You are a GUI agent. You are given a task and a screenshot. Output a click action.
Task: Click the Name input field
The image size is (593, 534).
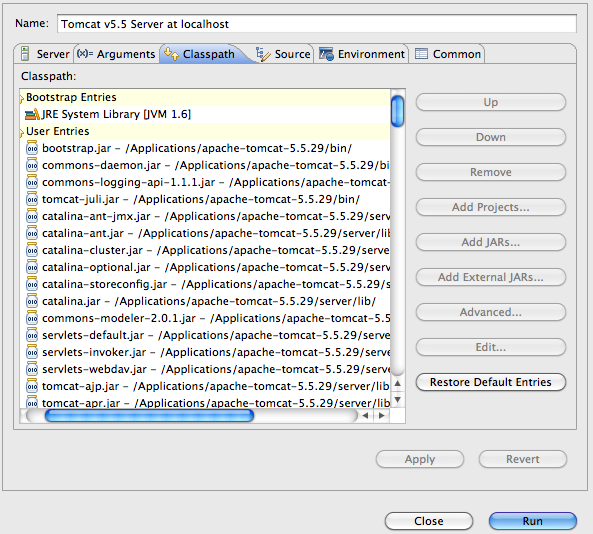click(317, 24)
